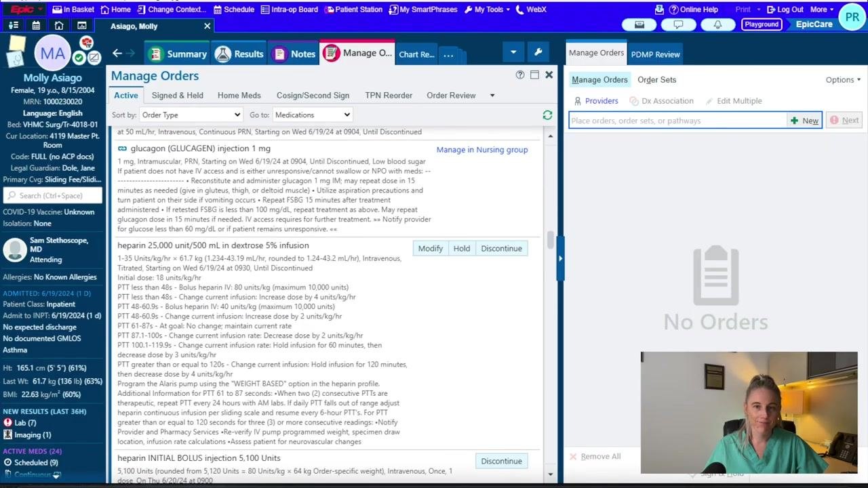This screenshot has width=868, height=488.
Task: Show more chart activity tabs (ellipsis)
Action: 448,54
